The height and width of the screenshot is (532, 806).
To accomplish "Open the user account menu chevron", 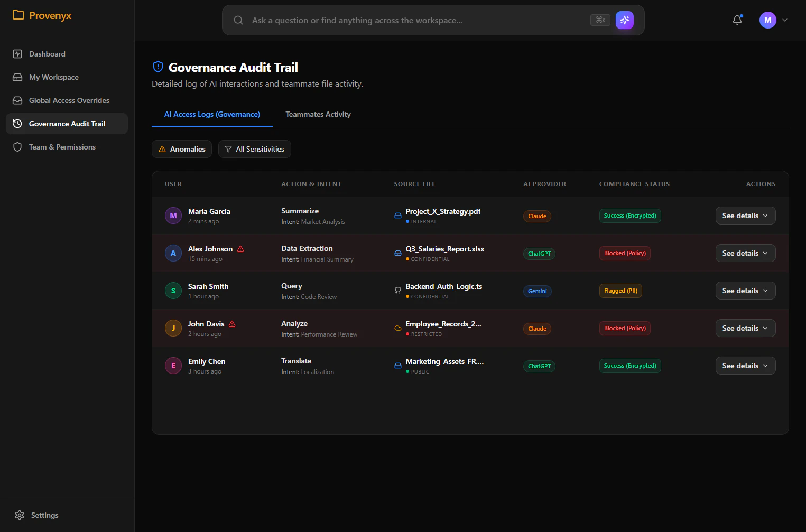I will click(x=785, y=20).
